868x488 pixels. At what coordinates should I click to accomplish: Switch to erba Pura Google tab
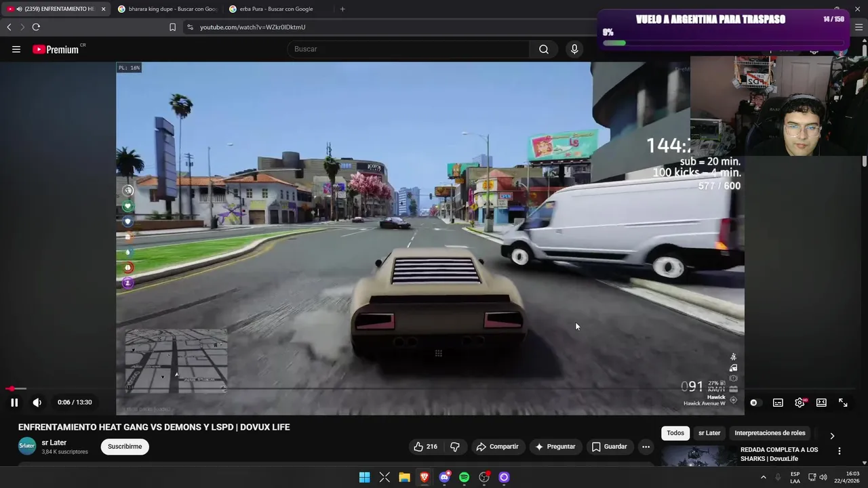tap(277, 9)
